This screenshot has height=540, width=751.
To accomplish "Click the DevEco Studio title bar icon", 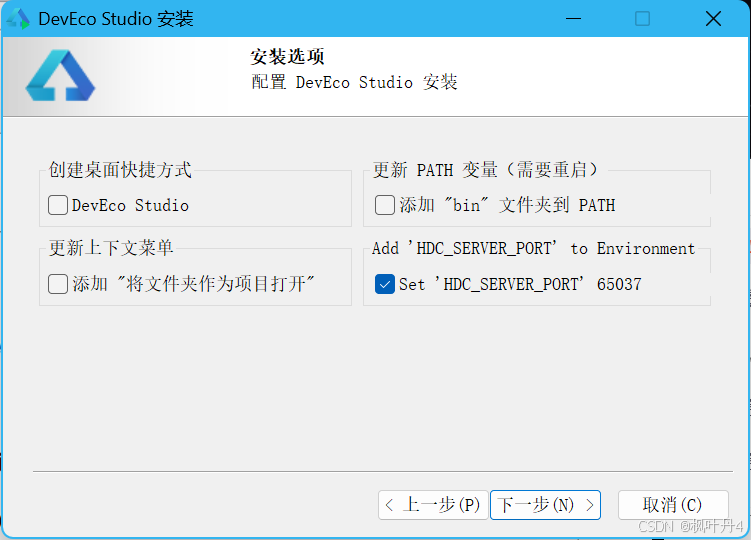I will click(x=18, y=19).
